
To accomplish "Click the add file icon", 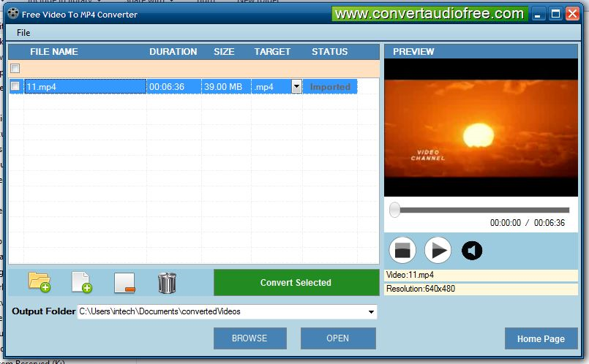I will click(x=81, y=282).
